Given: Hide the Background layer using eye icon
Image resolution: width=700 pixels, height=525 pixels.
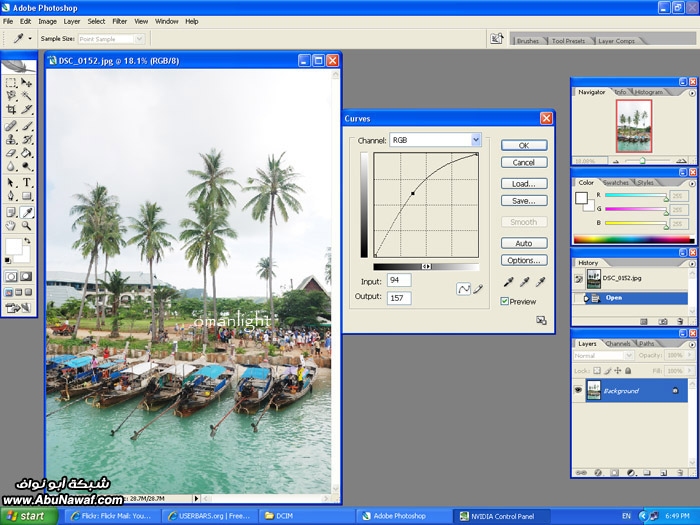Looking at the screenshot, I should click(x=579, y=390).
